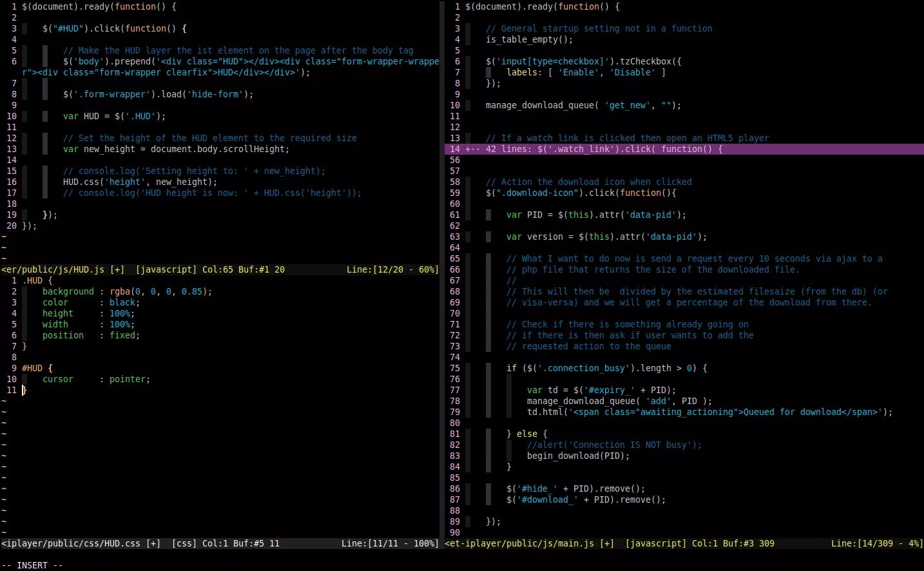Click the td.html awaiting_actioning span line
This screenshot has height=571, width=924.
(x=710, y=412)
